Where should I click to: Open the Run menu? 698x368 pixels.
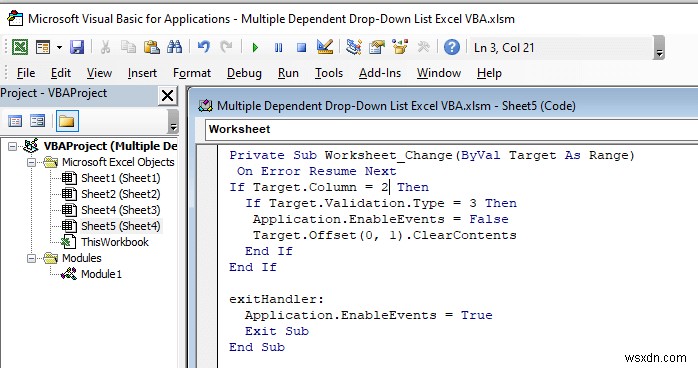click(x=288, y=73)
